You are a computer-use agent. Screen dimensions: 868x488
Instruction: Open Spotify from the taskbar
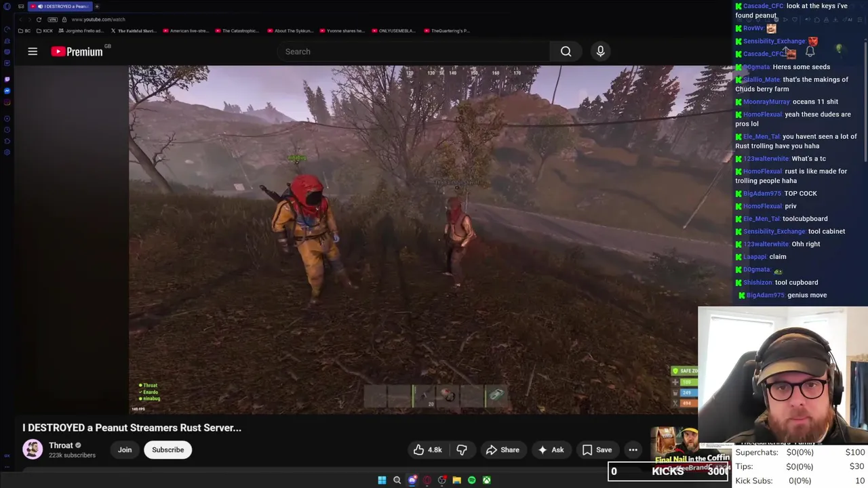pyautogui.click(x=471, y=480)
